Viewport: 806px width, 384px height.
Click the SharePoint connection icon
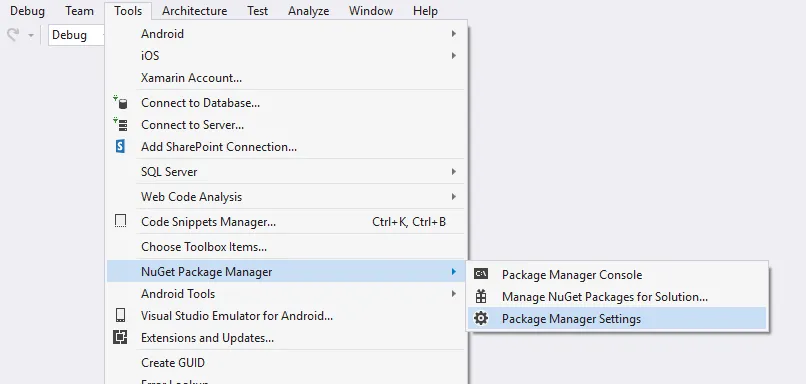(x=120, y=147)
